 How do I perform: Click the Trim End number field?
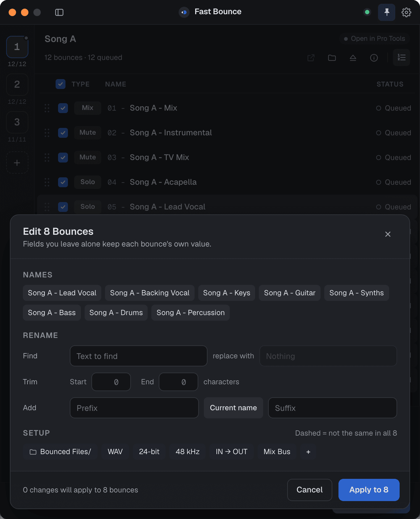(x=178, y=382)
